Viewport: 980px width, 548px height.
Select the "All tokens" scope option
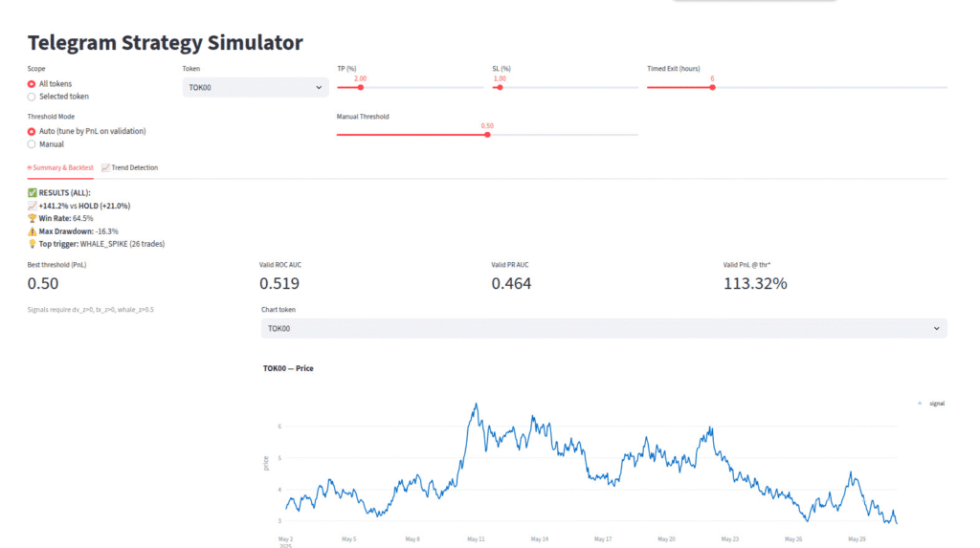pyautogui.click(x=32, y=84)
